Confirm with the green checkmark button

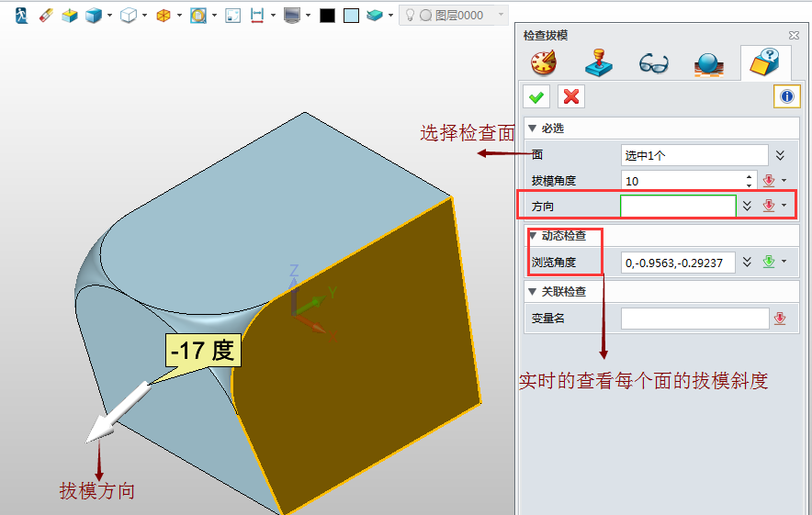(536, 96)
